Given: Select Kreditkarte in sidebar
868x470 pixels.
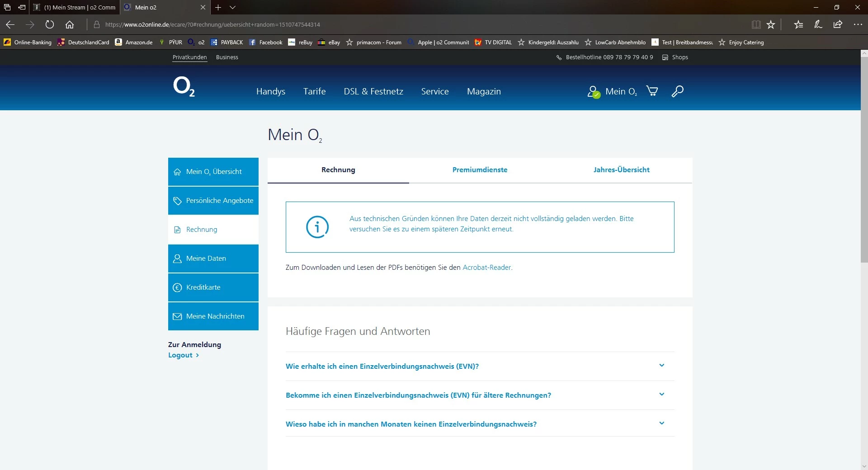Looking at the screenshot, I should click(x=213, y=287).
